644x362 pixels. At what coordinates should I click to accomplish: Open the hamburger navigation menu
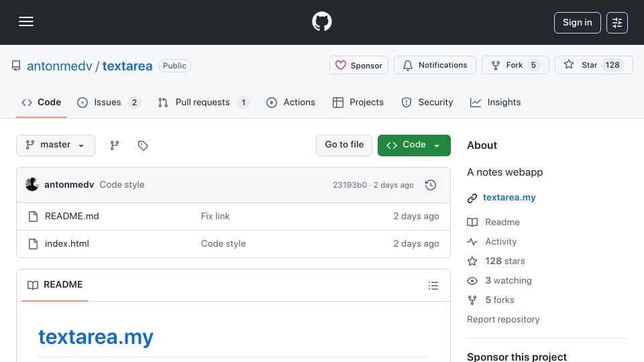(x=26, y=21)
